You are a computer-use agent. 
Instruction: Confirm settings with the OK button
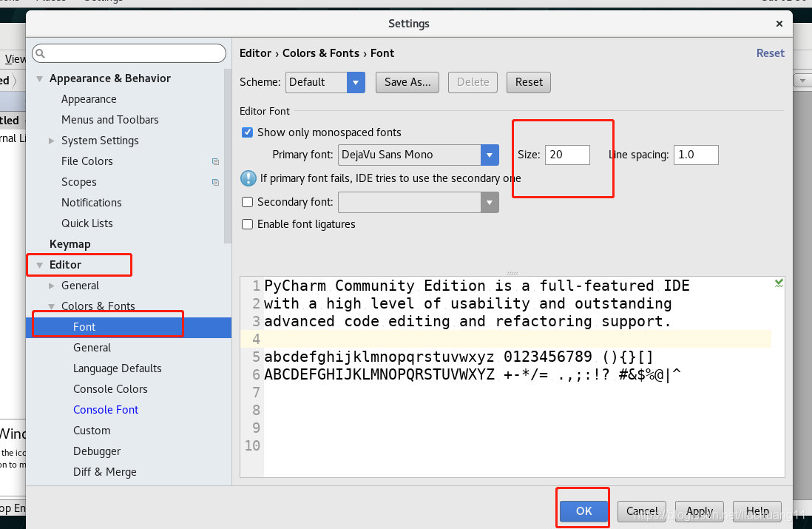(x=583, y=511)
